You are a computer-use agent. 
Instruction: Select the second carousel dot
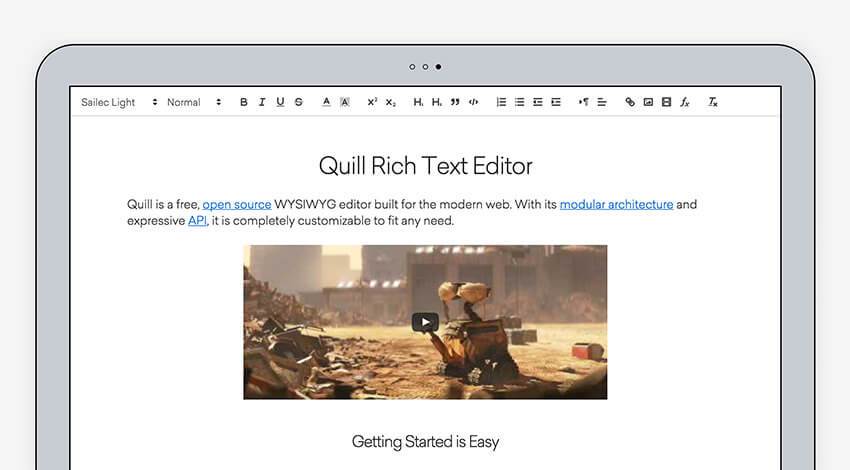pos(425,67)
